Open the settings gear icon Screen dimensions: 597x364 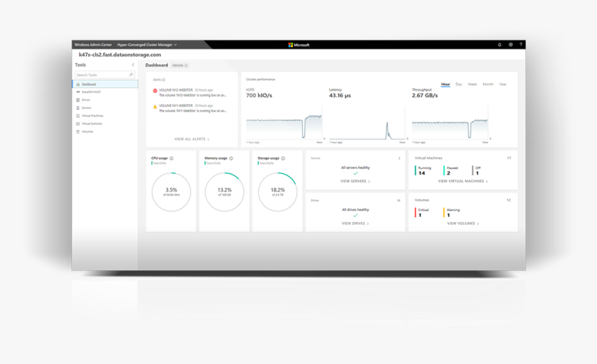pos(510,45)
